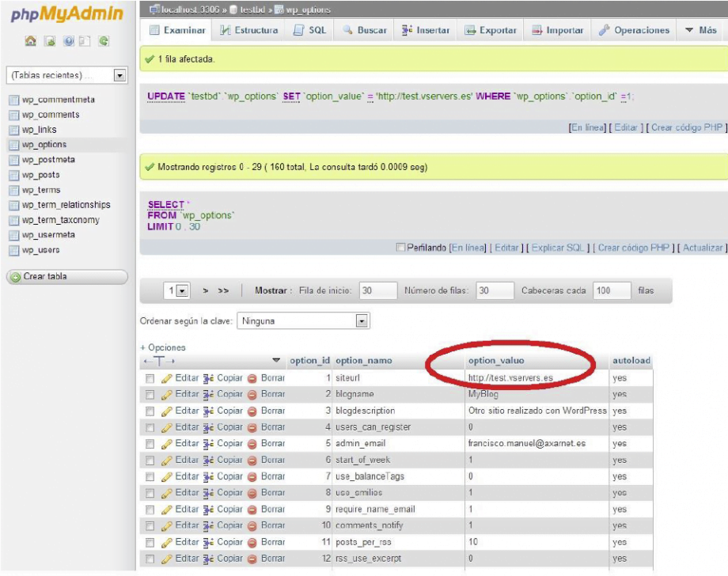Click the reload icon in left sidebar

104,41
